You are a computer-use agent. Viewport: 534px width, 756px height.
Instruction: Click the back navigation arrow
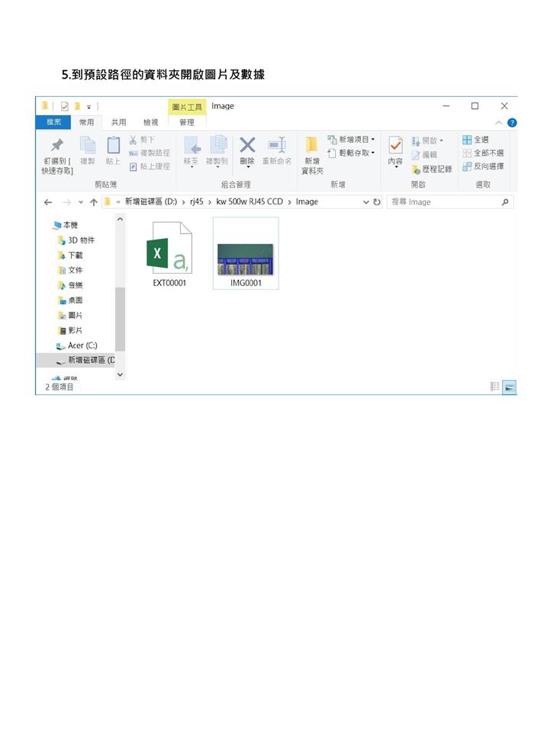tap(48, 202)
